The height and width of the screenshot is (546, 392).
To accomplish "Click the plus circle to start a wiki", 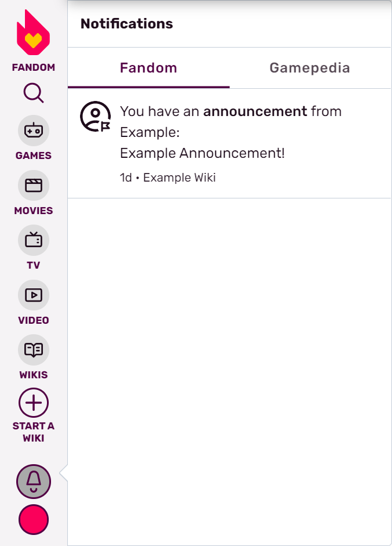I will (x=33, y=403).
